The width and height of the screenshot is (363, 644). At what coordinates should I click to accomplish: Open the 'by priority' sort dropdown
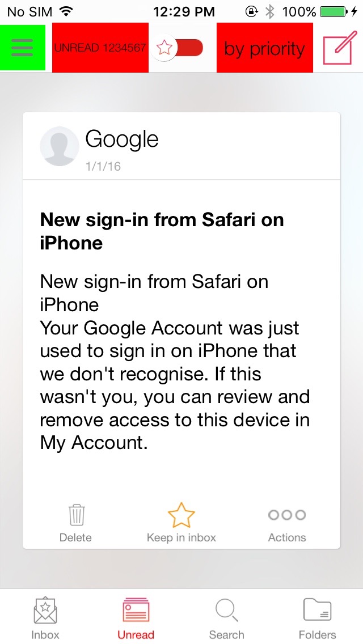point(264,48)
